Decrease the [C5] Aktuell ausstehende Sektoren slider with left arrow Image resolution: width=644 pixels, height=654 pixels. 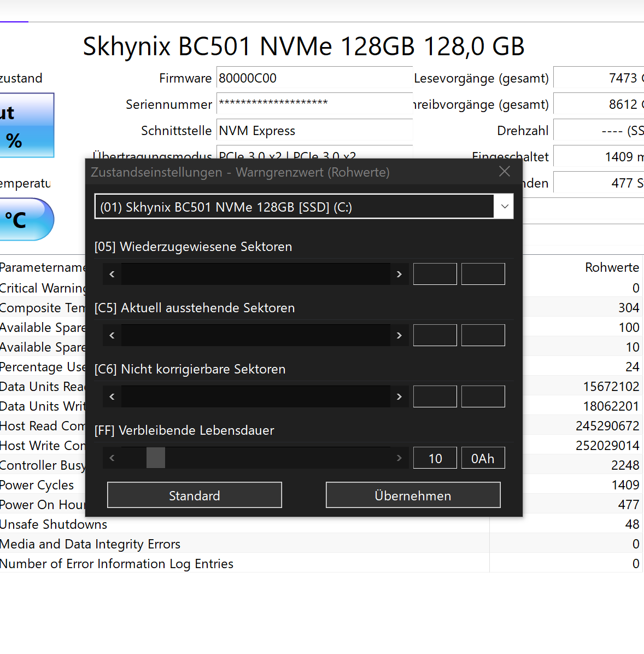[x=112, y=335]
